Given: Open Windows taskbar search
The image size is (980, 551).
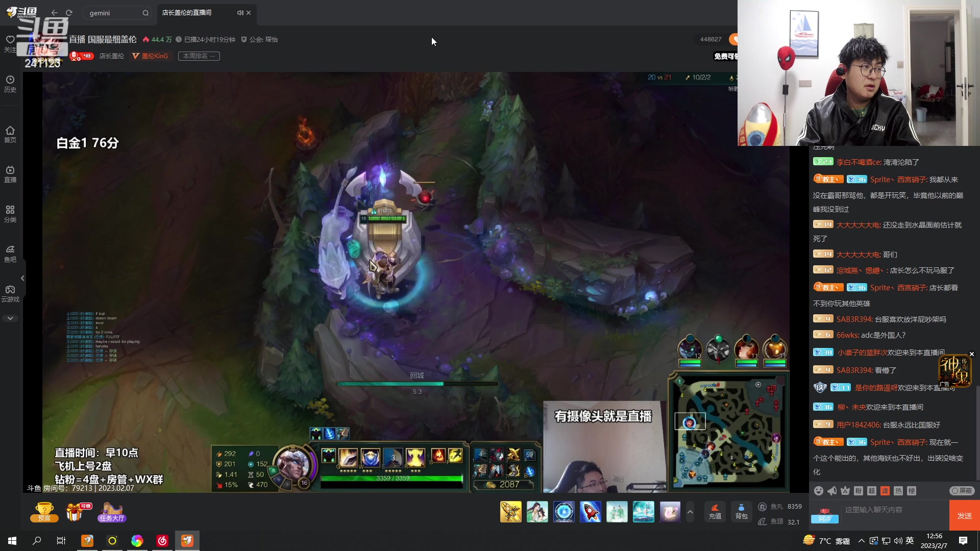Looking at the screenshot, I should click(37, 541).
